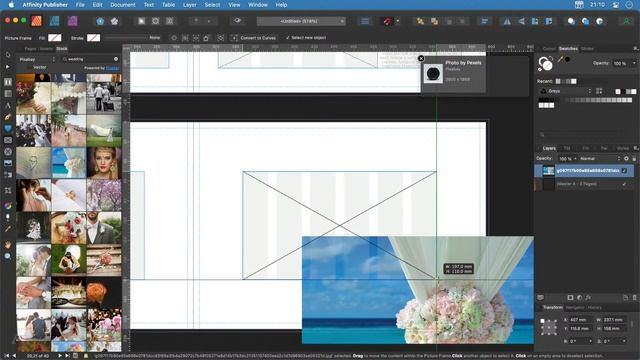The width and height of the screenshot is (640, 360).
Task: Open swatches opacity 100% dropdown
Action: tap(634, 63)
